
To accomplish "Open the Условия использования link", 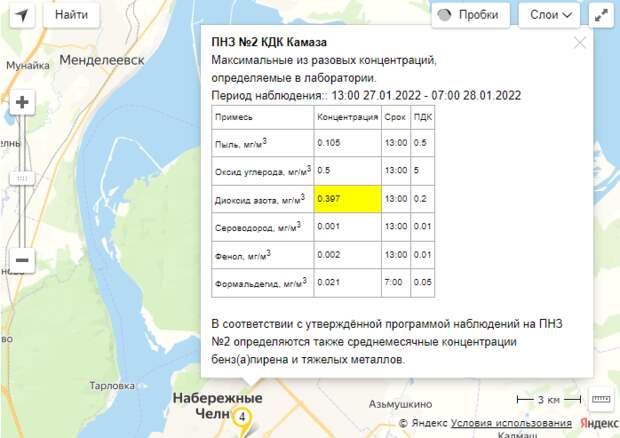I will [x=511, y=423].
